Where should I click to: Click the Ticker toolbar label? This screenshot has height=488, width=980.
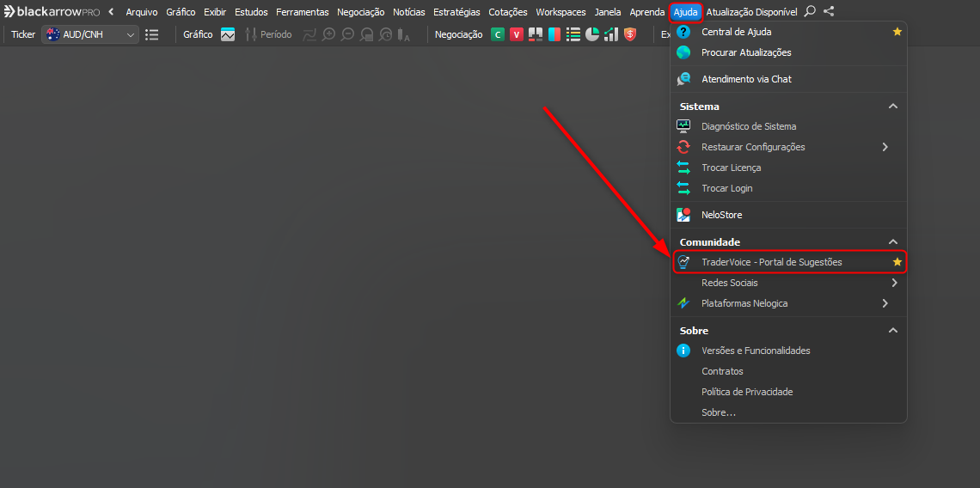point(23,35)
